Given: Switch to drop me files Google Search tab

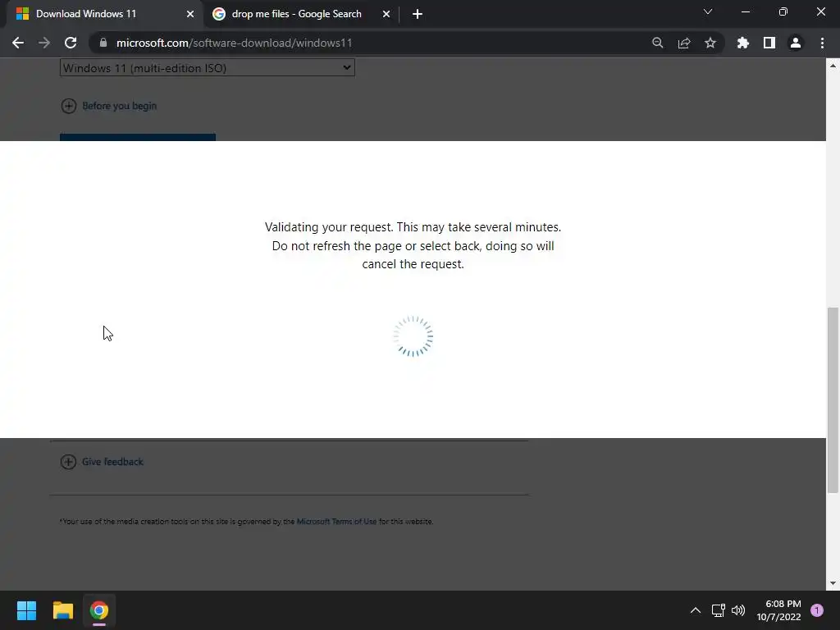Looking at the screenshot, I should tap(300, 15).
